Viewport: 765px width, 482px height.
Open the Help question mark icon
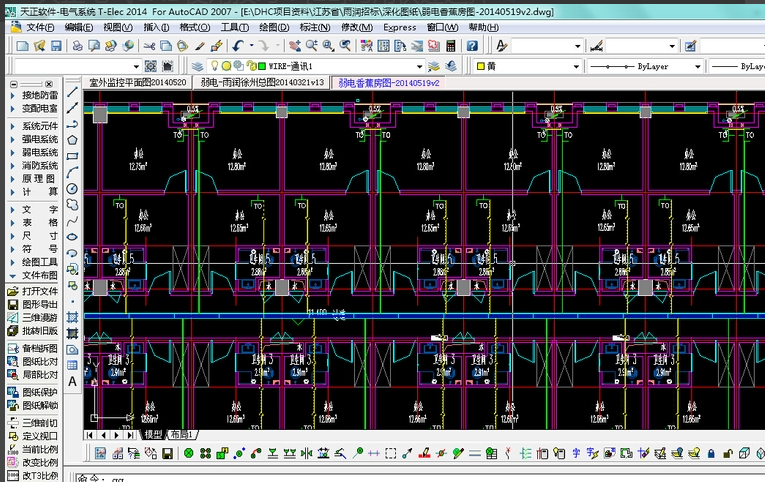click(472, 46)
